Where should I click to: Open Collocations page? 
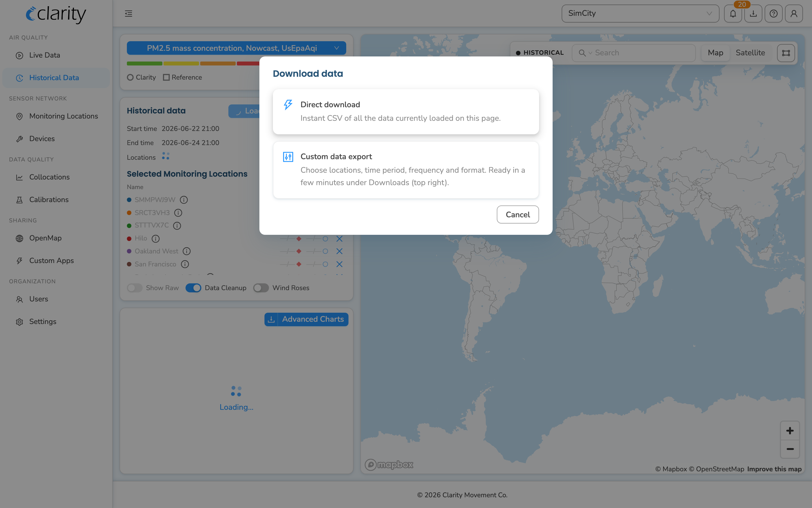[x=56, y=177]
